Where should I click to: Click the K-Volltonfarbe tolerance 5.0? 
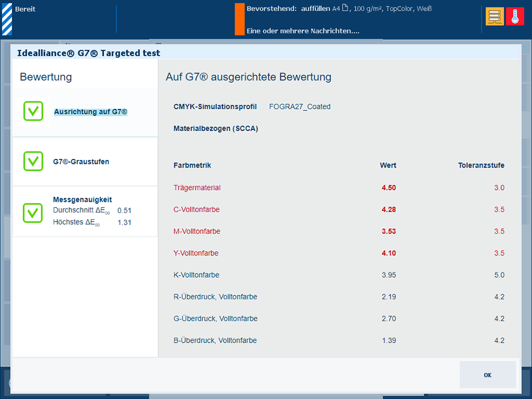pyautogui.click(x=499, y=275)
